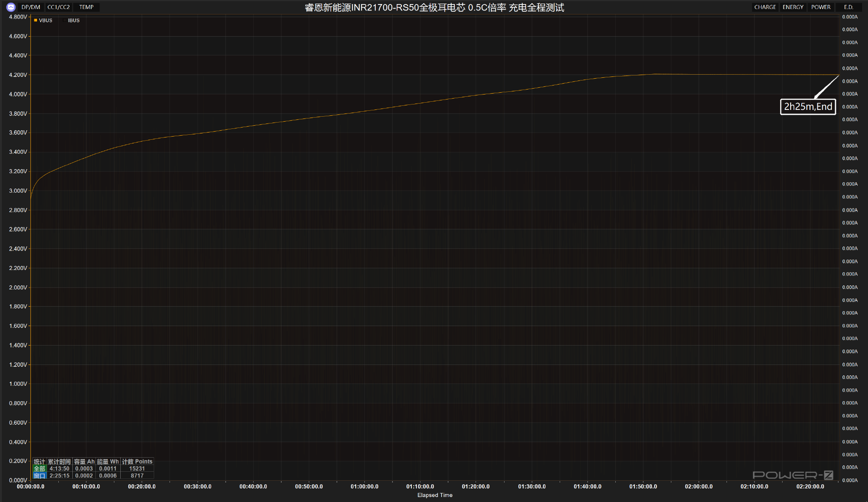
Task: Switch to the CC1/CC2 tab
Action: tap(59, 7)
